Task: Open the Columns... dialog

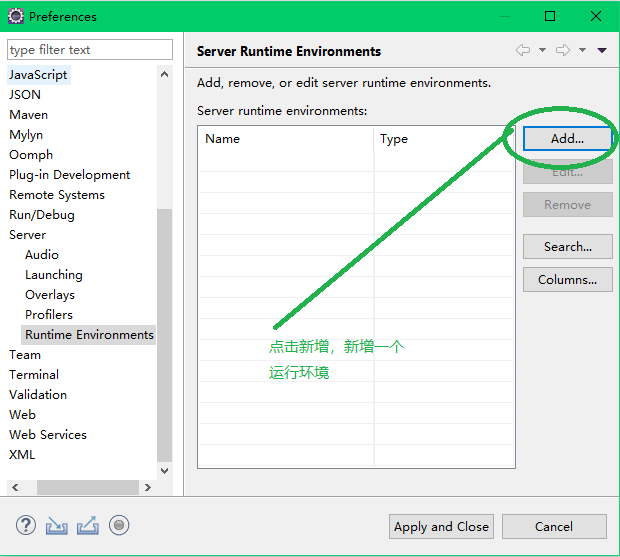Action: [567, 280]
